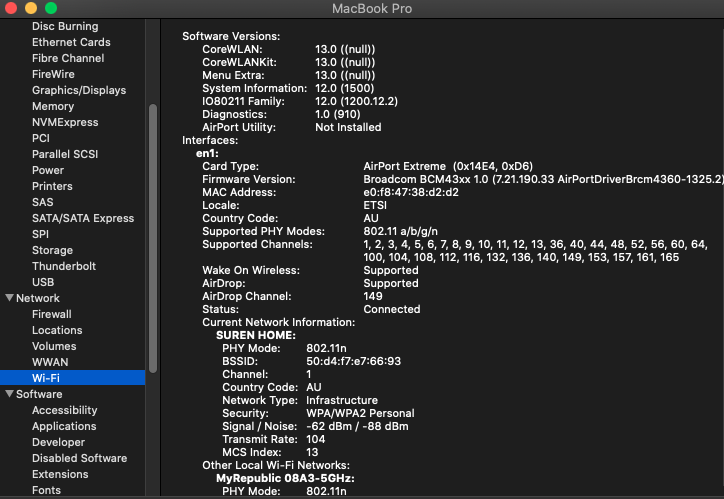Select the SUREN HOME network heading
Screen dimensions: 724x499
coord(256,336)
